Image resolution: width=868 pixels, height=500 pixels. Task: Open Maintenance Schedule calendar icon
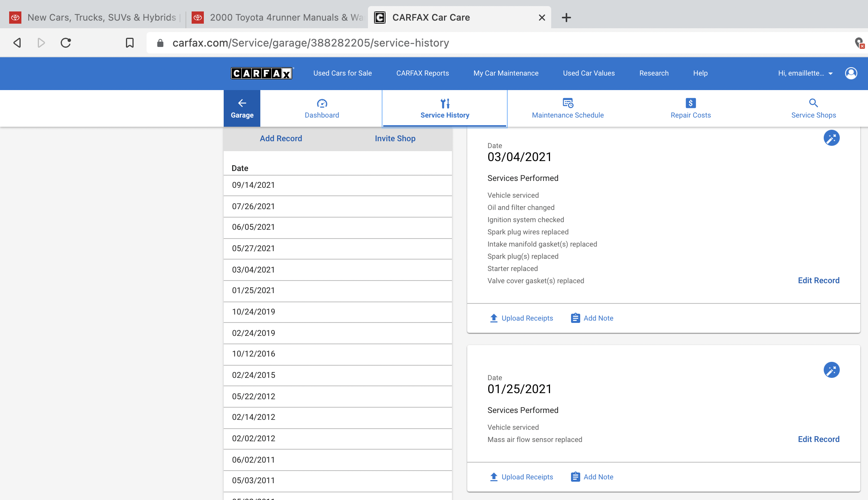pyautogui.click(x=568, y=103)
